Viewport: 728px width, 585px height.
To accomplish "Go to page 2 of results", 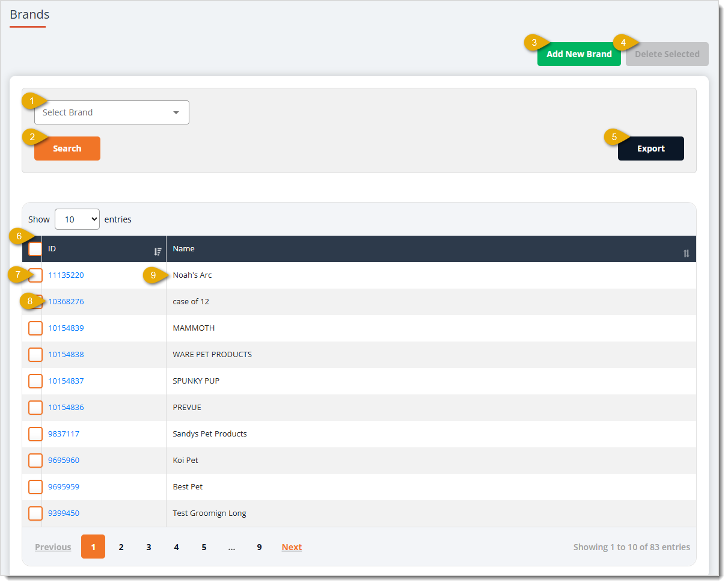I will (x=121, y=547).
